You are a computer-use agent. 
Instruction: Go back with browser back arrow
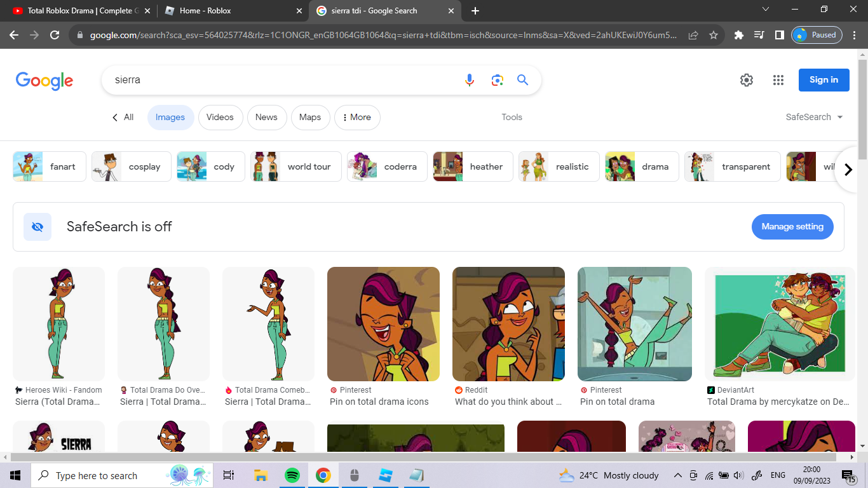click(x=14, y=35)
